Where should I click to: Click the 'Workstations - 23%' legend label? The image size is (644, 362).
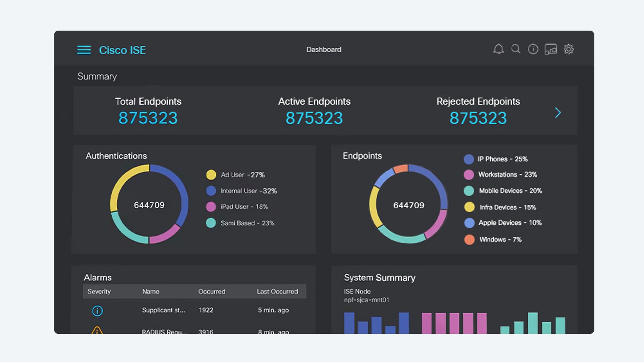click(x=508, y=175)
